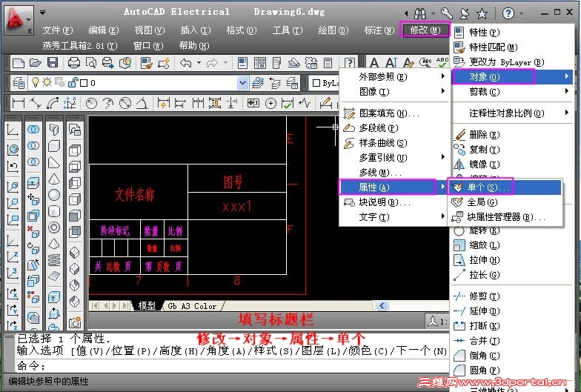581x392 pixels.
Task: Click the World UCS globe icon
Action: coord(13,150)
